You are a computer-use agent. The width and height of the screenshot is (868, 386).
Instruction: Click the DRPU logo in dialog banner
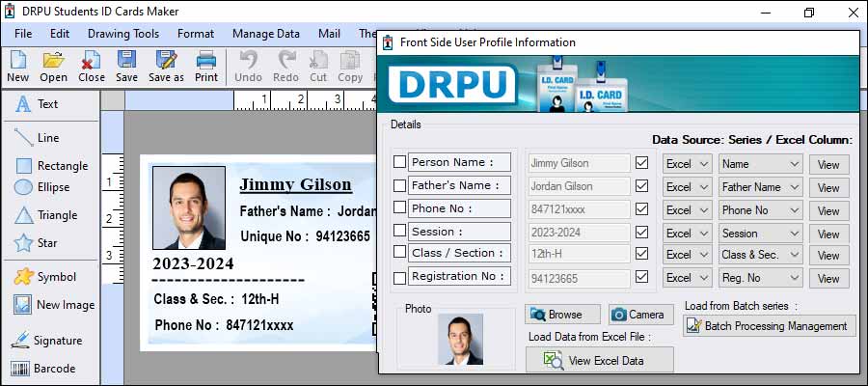453,84
